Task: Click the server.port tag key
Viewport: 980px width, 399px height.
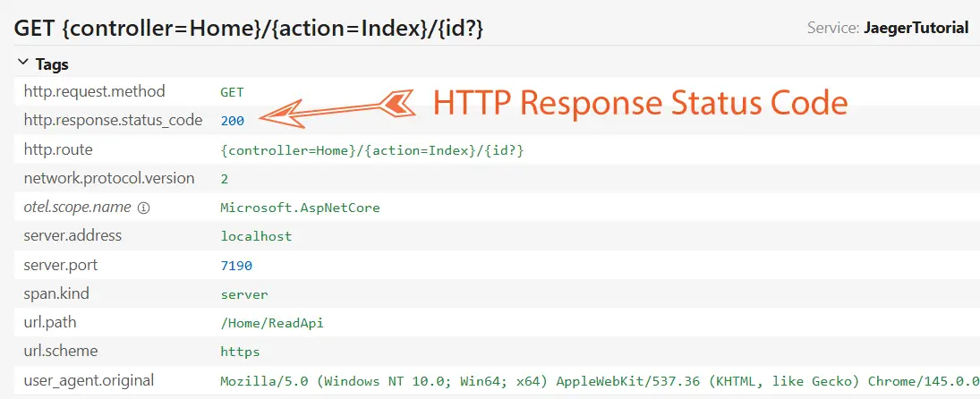Action: 61,265
